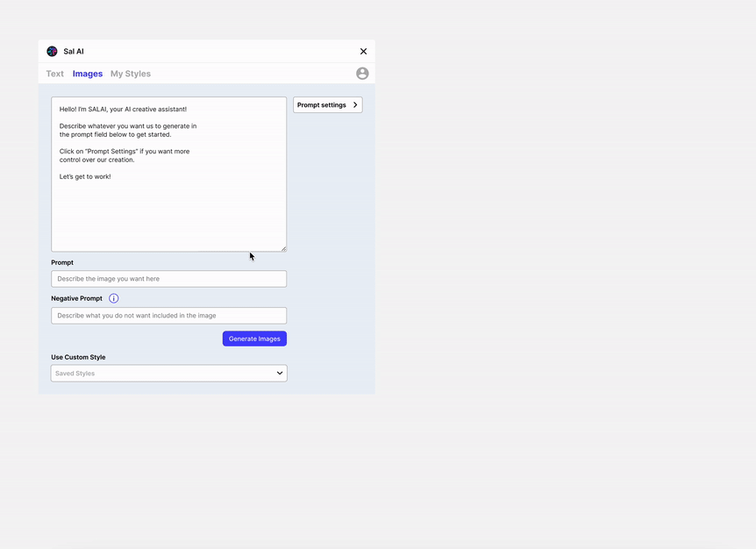Open the My Styles tab
Viewport: 756px width, 549px height.
[x=131, y=74]
